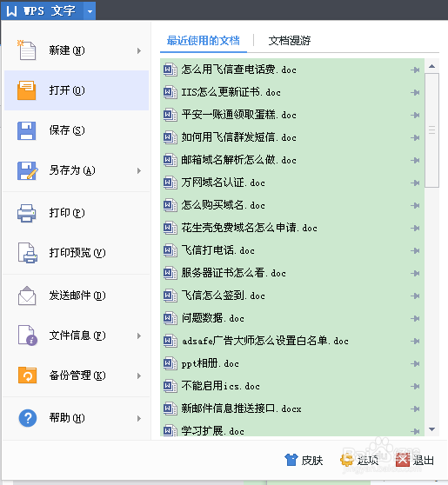Click the Open (打开) folder icon
448x485 pixels.
[27, 90]
